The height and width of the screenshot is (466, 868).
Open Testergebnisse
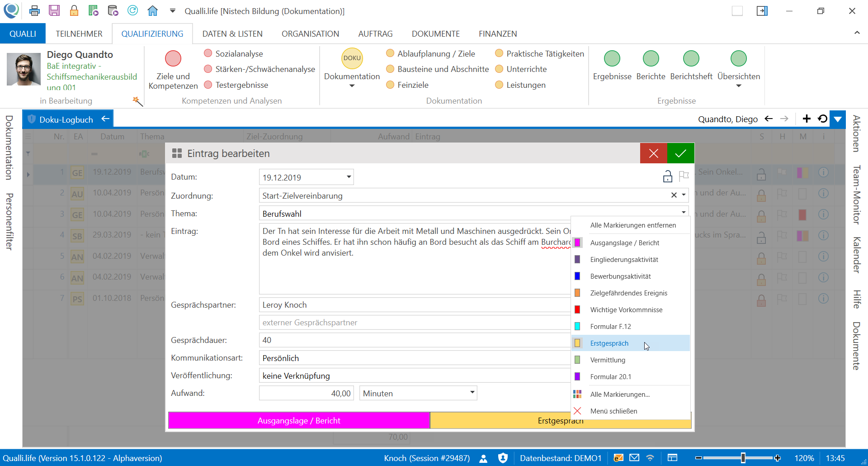click(236, 85)
